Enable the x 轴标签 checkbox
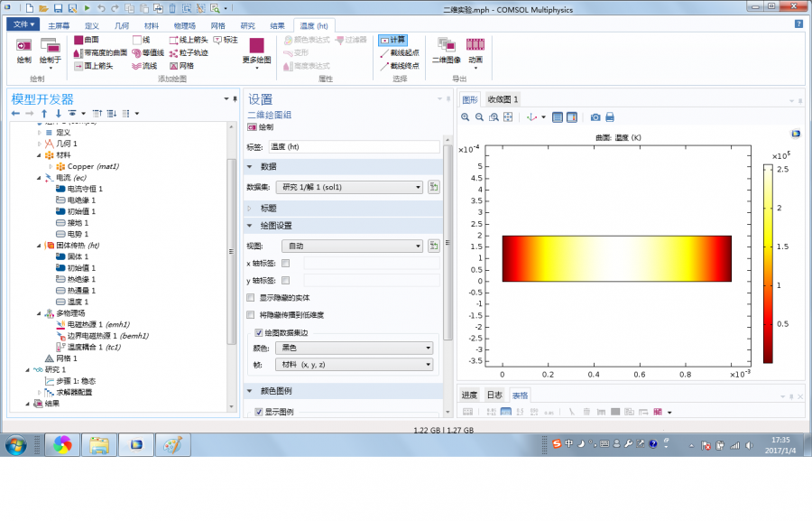Viewport: 812px width, 521px height. [x=285, y=264]
